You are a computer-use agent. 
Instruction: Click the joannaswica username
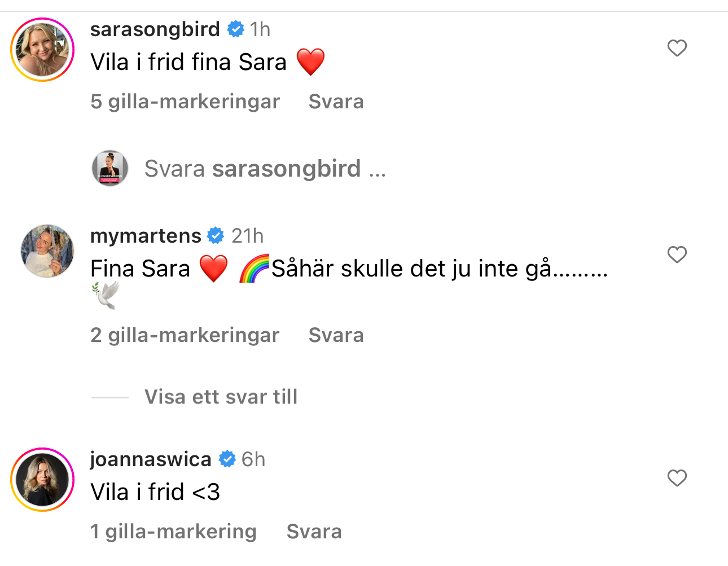pyautogui.click(x=151, y=459)
